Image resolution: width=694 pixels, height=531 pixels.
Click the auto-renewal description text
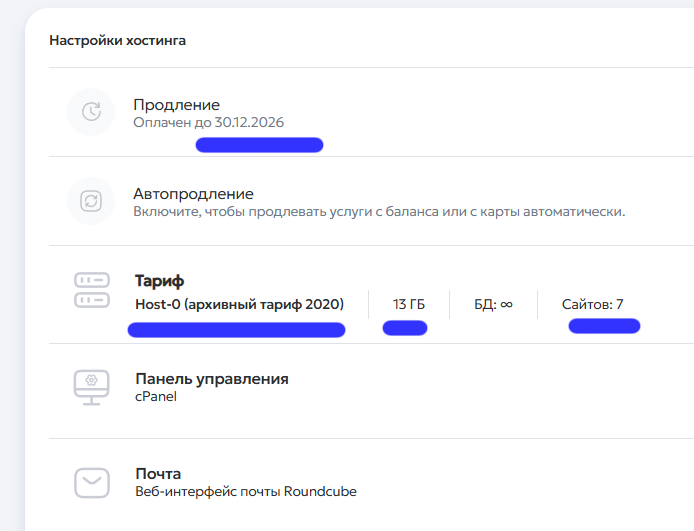(379, 212)
